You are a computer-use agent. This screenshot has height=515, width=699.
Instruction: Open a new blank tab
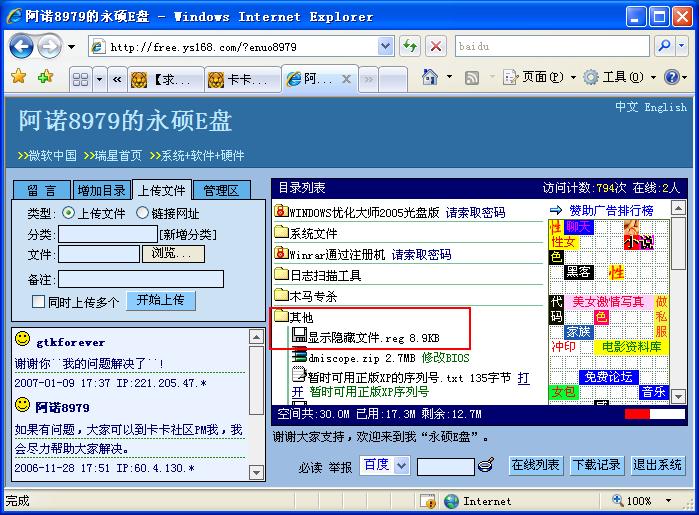393,79
